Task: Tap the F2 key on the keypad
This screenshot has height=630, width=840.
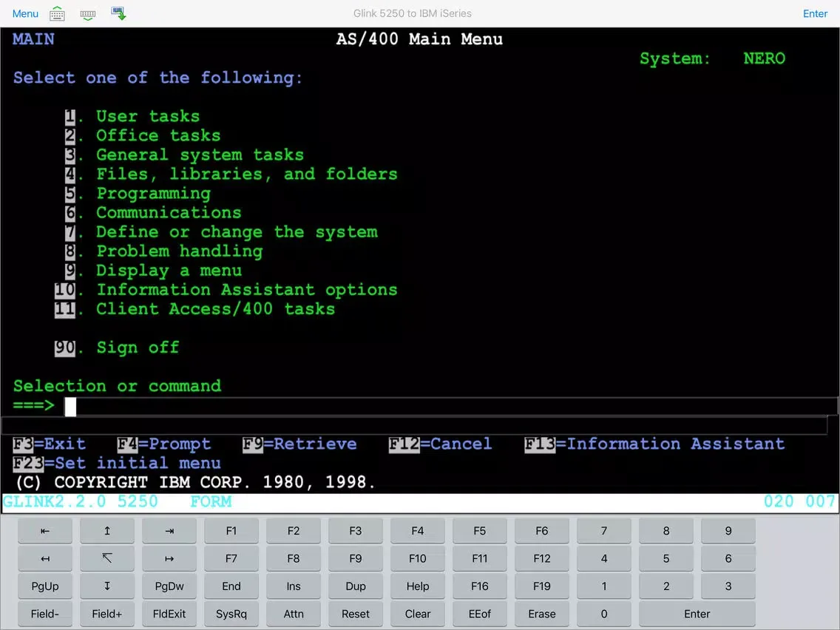Action: [x=294, y=531]
